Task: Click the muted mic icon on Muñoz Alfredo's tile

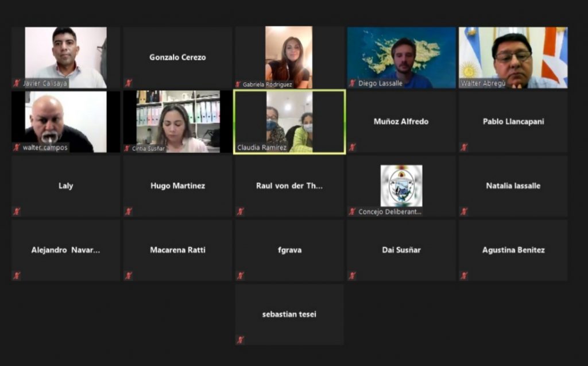Action: [352, 148]
